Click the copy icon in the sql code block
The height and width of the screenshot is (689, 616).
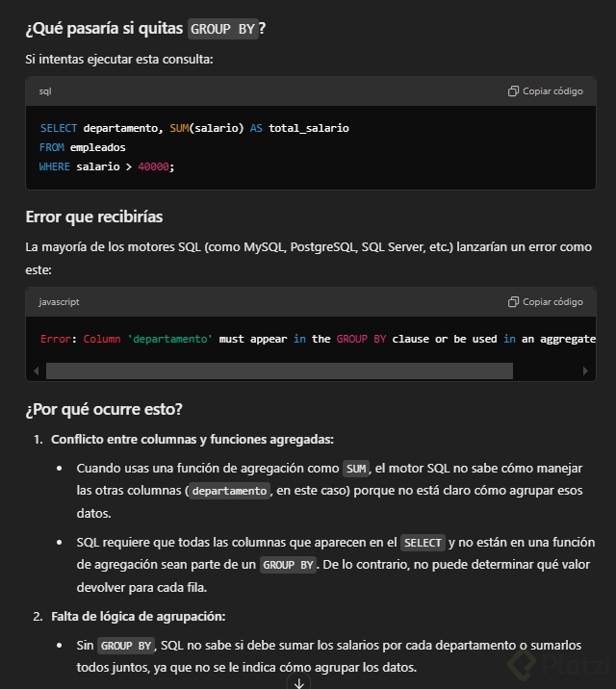pos(514,91)
